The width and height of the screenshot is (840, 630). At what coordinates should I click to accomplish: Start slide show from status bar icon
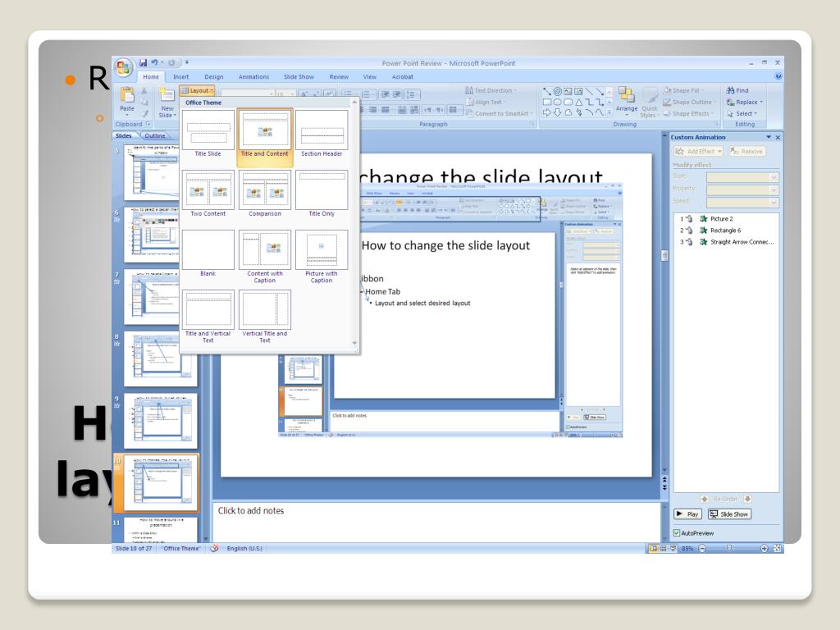673,549
